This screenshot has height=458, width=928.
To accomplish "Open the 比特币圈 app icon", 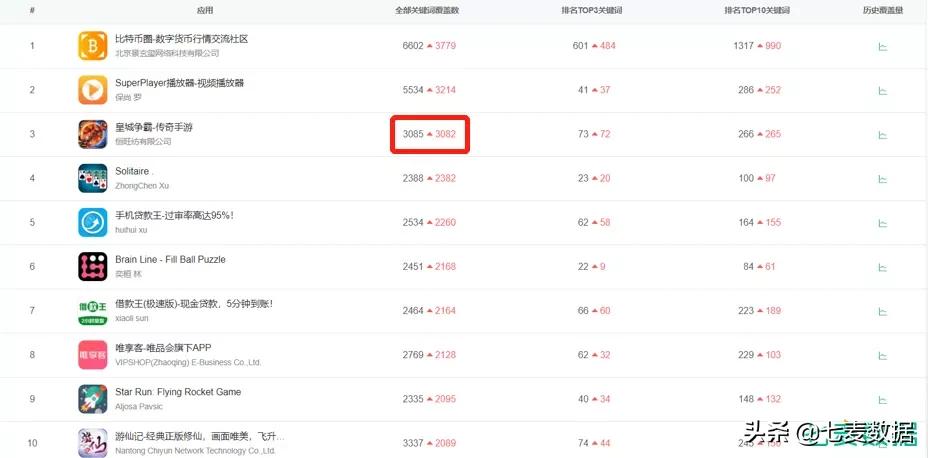I will [93, 46].
